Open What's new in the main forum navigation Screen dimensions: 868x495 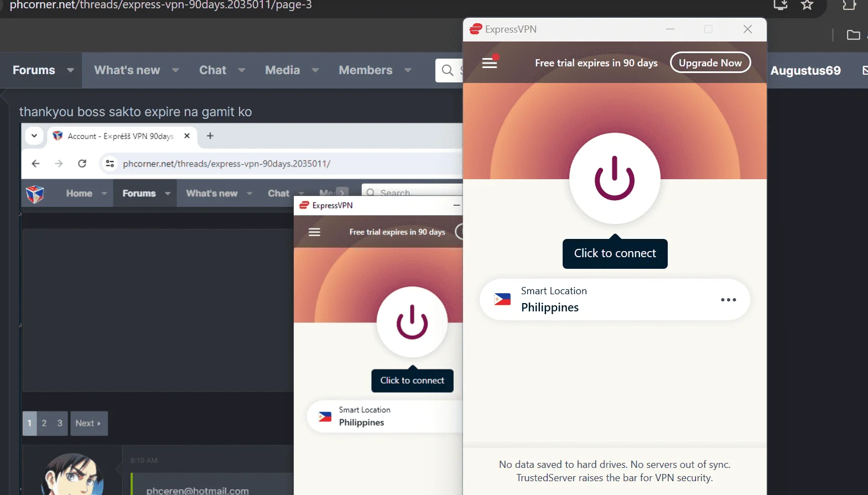coord(127,70)
